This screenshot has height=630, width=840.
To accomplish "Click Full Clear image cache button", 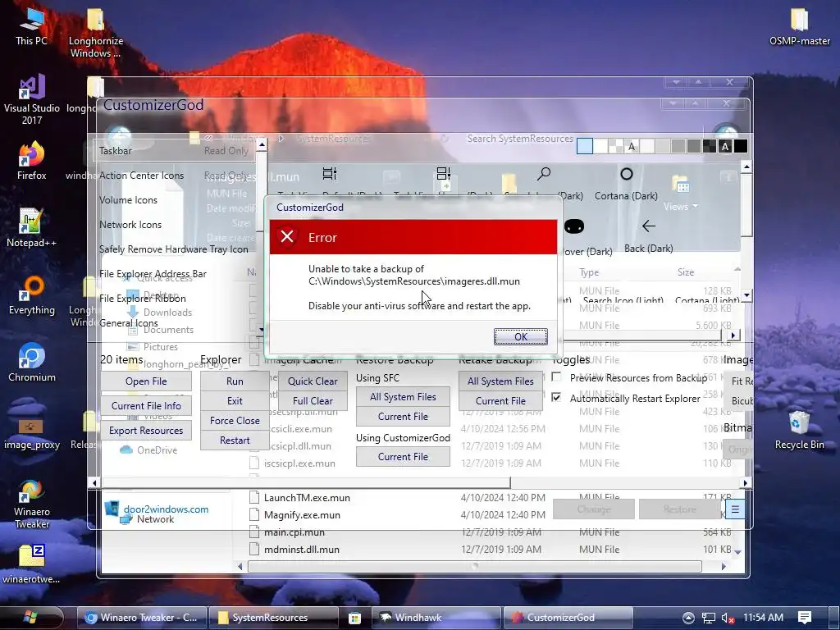I will [313, 400].
